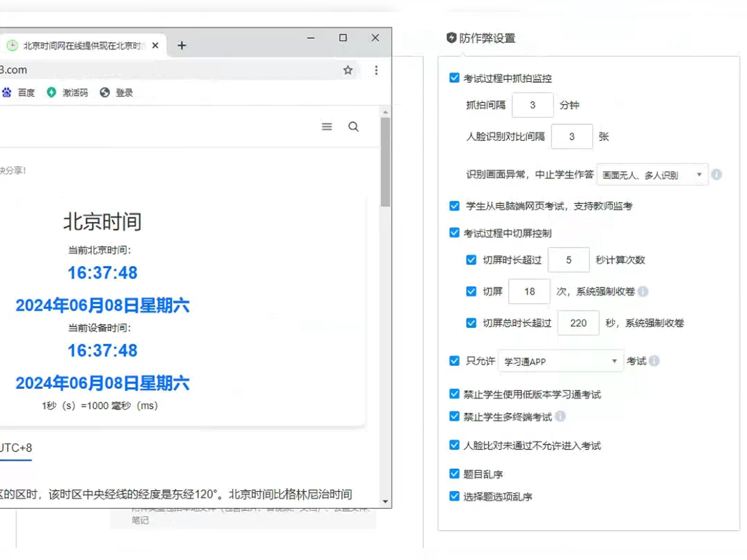Toggle 考试过程中抓拍监控 checkbox
Image resolution: width=747 pixels, height=560 pixels.
(454, 78)
